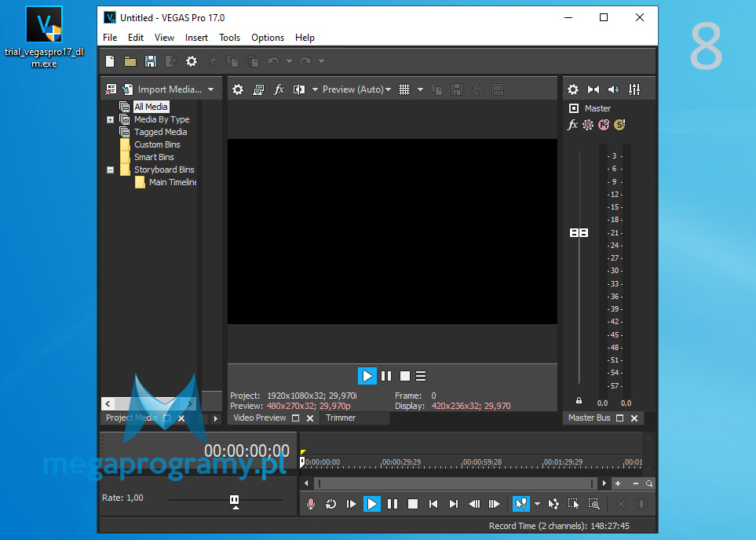This screenshot has height=540, width=756.
Task: Save the project with the floppy disk icon
Action: pyautogui.click(x=151, y=61)
